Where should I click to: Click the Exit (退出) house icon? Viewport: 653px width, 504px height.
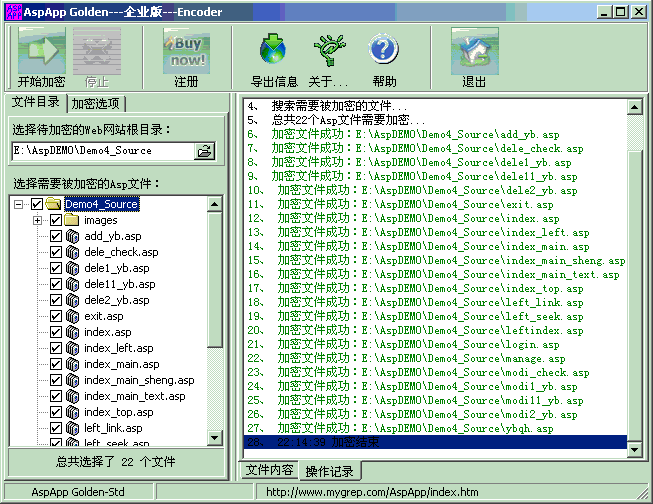tap(474, 50)
